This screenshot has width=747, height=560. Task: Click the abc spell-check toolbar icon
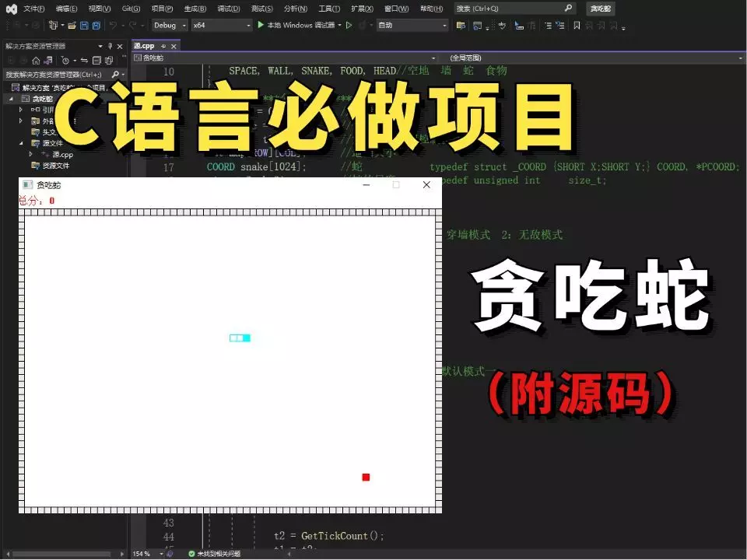502,25
